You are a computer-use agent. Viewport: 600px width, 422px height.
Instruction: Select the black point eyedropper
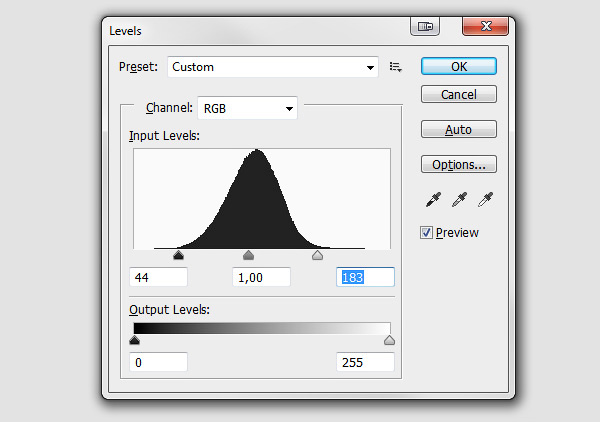pyautogui.click(x=434, y=199)
